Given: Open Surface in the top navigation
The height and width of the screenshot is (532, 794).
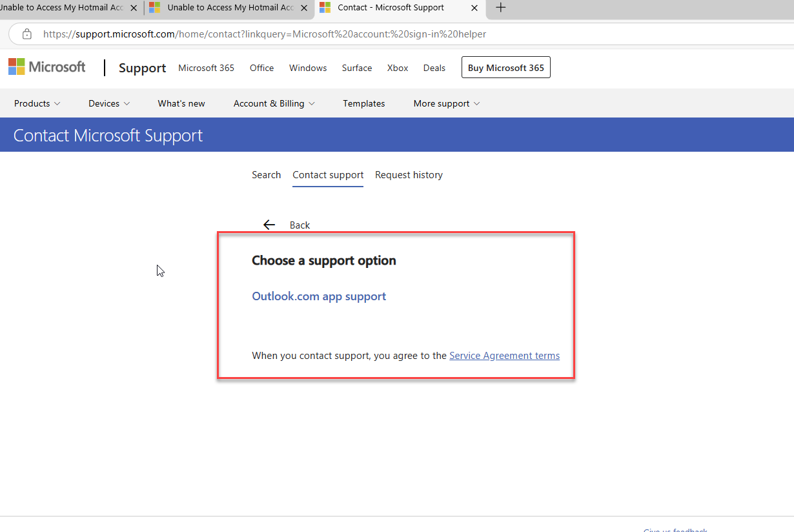Looking at the screenshot, I should (357, 68).
